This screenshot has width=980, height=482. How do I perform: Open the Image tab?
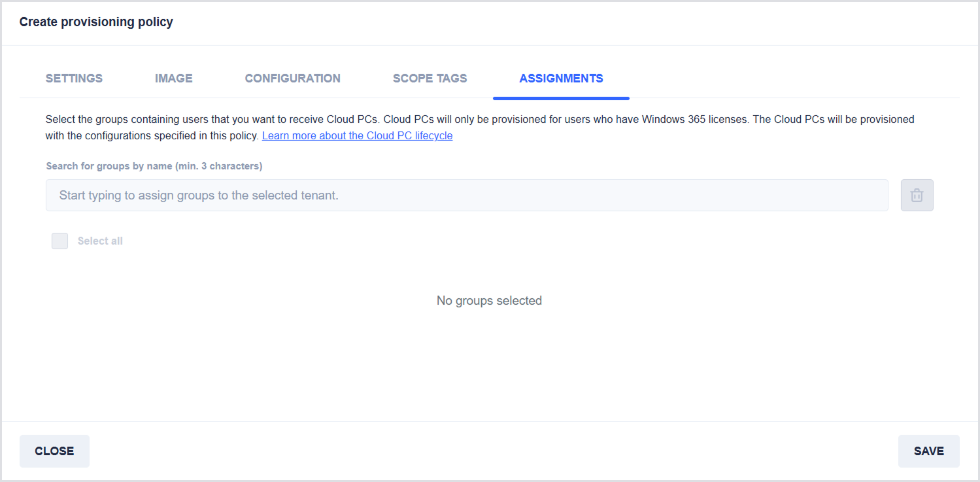point(173,78)
